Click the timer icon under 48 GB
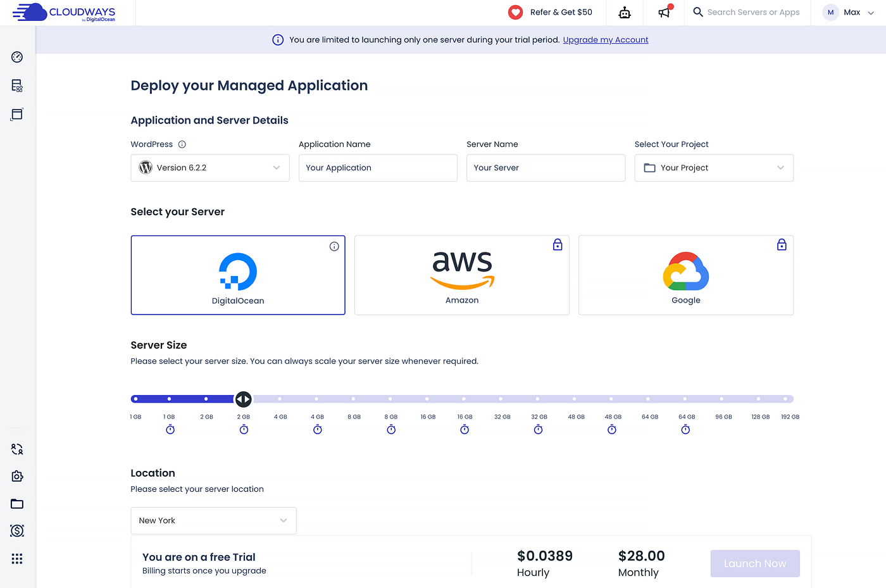 (612, 429)
